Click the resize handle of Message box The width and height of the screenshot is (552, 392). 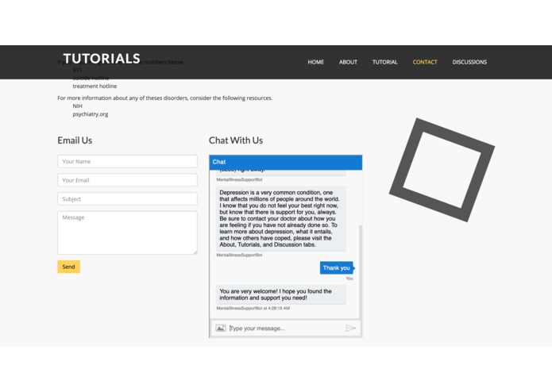tap(195, 252)
